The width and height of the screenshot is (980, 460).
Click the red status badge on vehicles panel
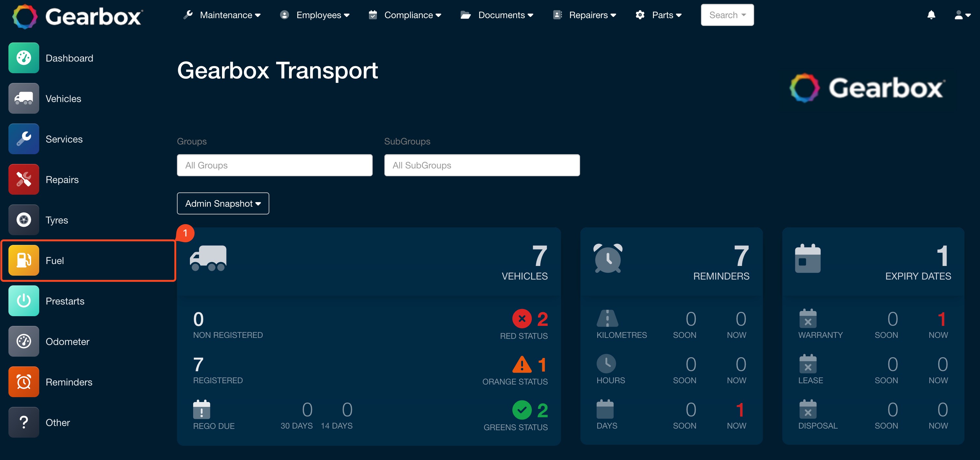tap(523, 319)
